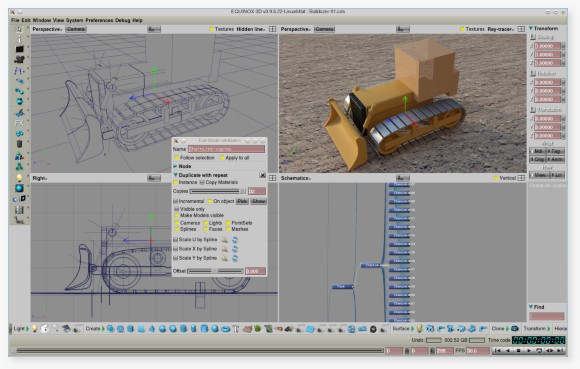Open the System menu
This screenshot has height=369, width=580.
pos(74,20)
